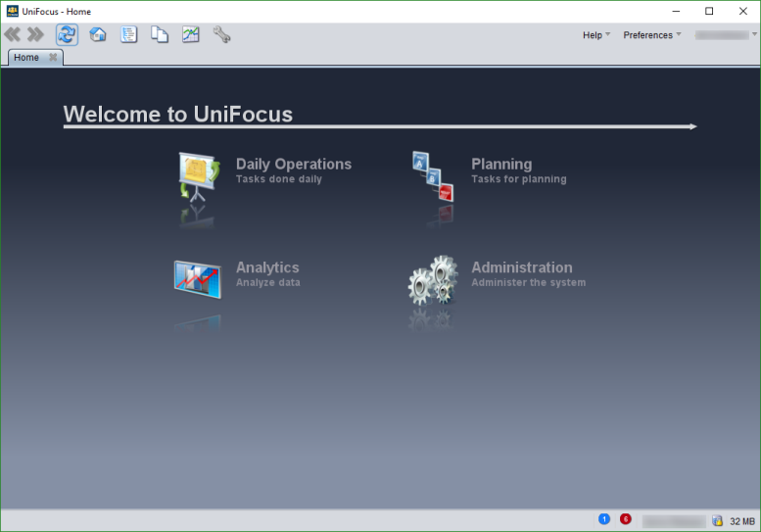Open Daily Operations presentation board icon
Image resolution: width=761 pixels, height=532 pixels.
(x=199, y=176)
